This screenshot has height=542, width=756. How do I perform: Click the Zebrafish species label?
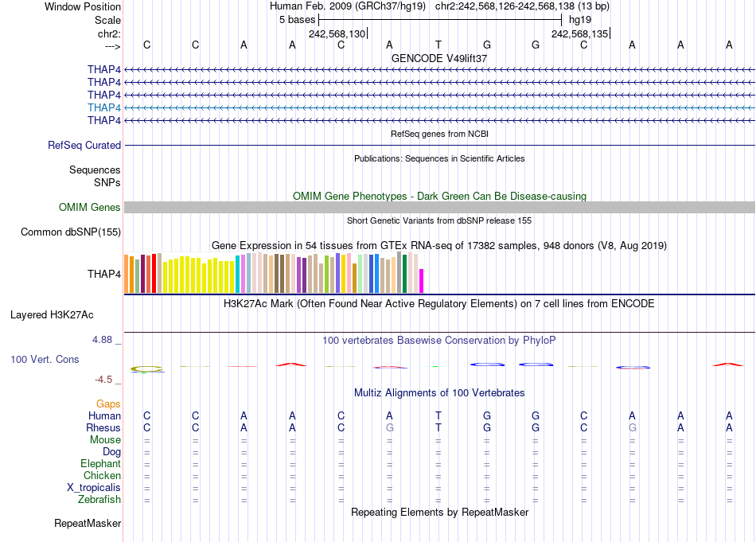tap(99, 499)
